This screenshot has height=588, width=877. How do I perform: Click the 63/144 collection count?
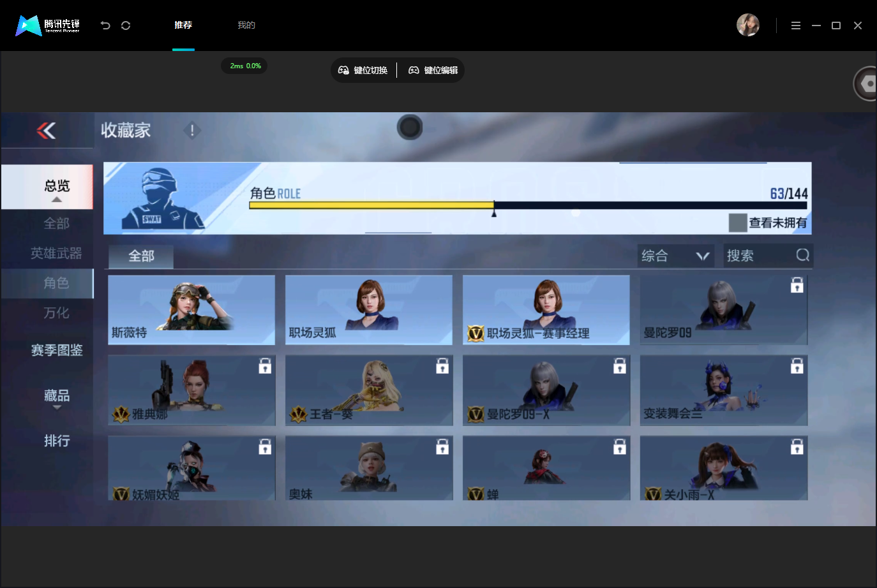(789, 193)
